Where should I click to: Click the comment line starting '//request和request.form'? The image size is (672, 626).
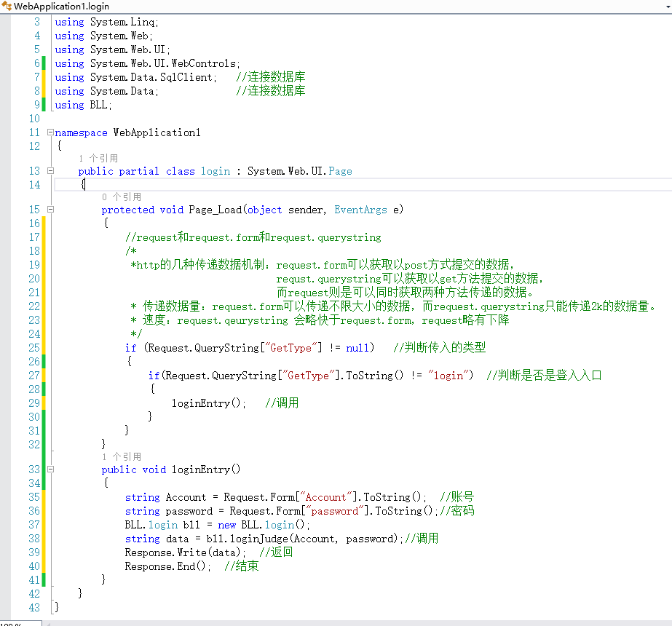(253, 237)
